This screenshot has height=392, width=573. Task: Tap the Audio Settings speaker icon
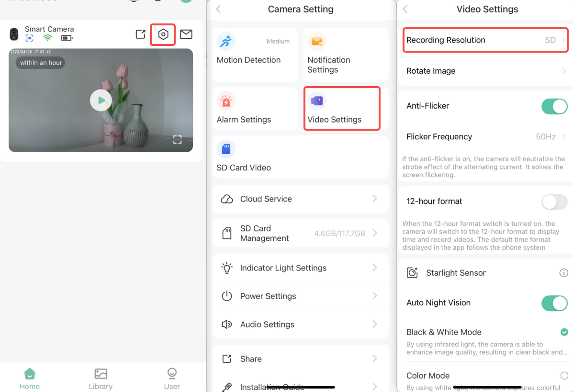pyautogui.click(x=227, y=325)
